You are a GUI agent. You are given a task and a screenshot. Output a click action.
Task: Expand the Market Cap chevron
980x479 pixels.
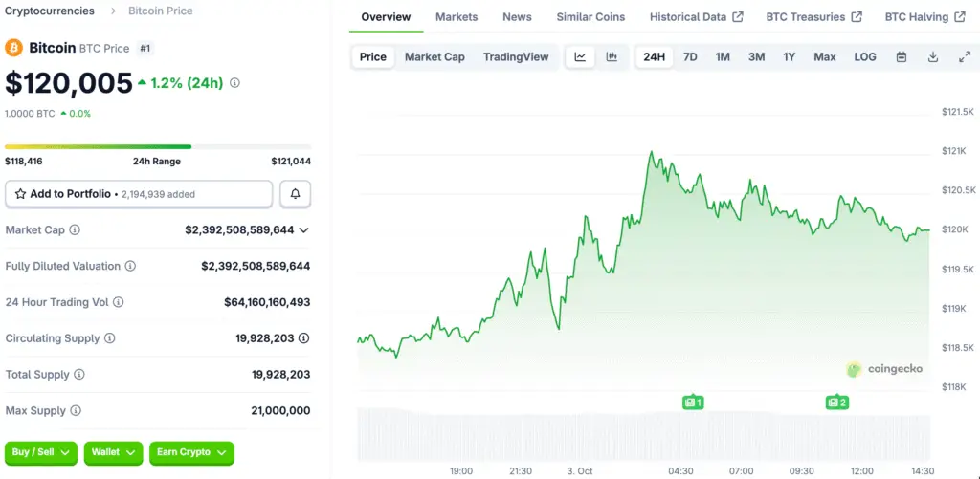click(x=303, y=230)
